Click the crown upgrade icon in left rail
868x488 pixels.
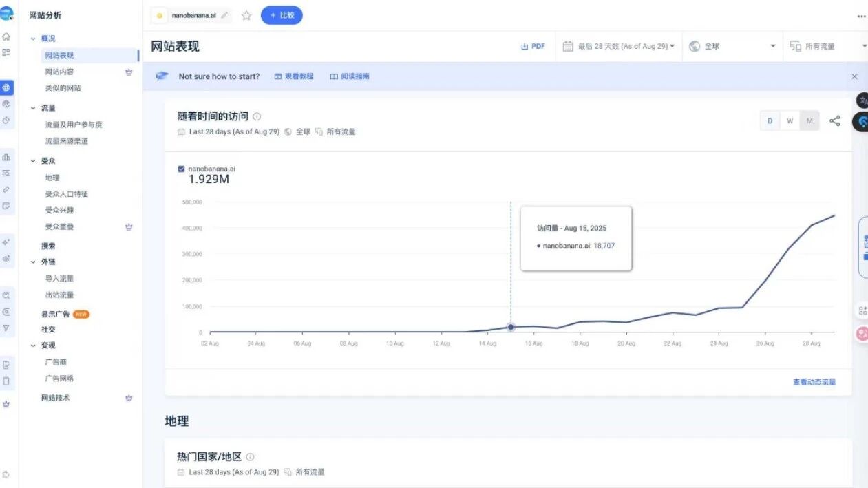[x=6, y=404]
